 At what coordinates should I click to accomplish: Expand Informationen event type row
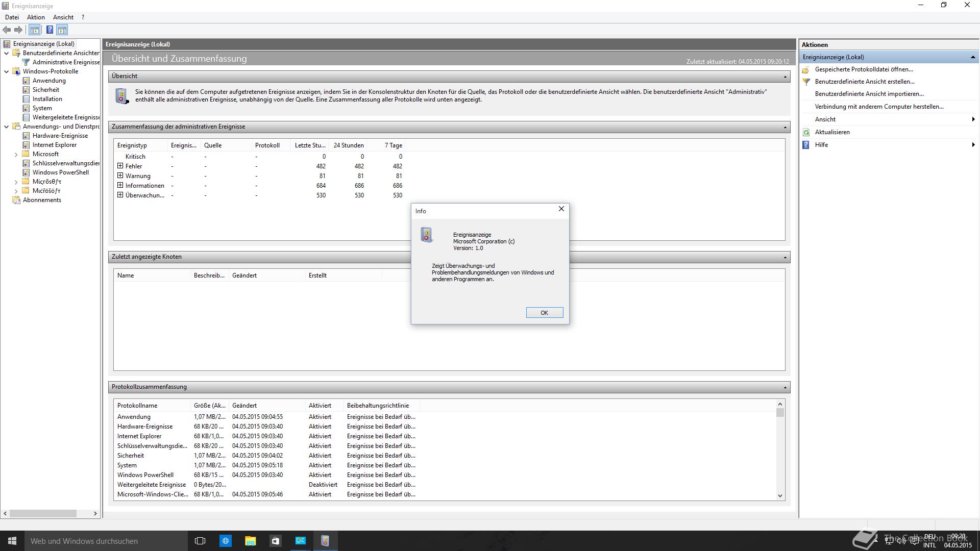click(x=120, y=185)
